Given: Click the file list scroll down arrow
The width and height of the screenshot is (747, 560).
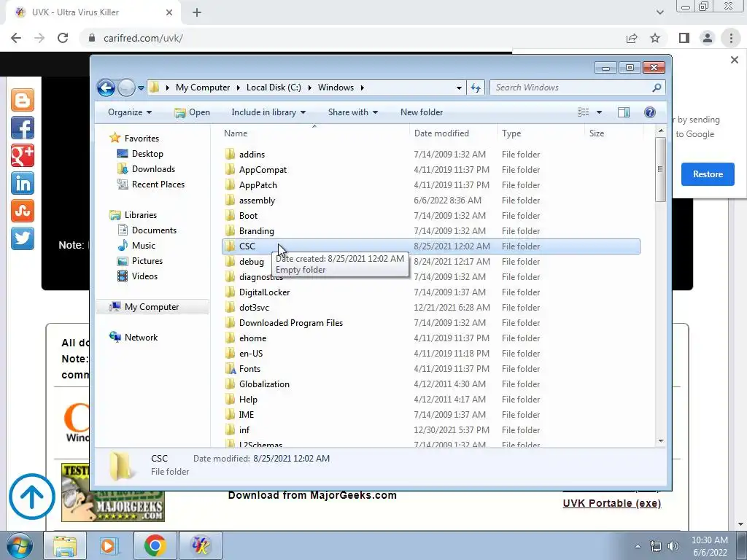Looking at the screenshot, I should click(x=660, y=440).
